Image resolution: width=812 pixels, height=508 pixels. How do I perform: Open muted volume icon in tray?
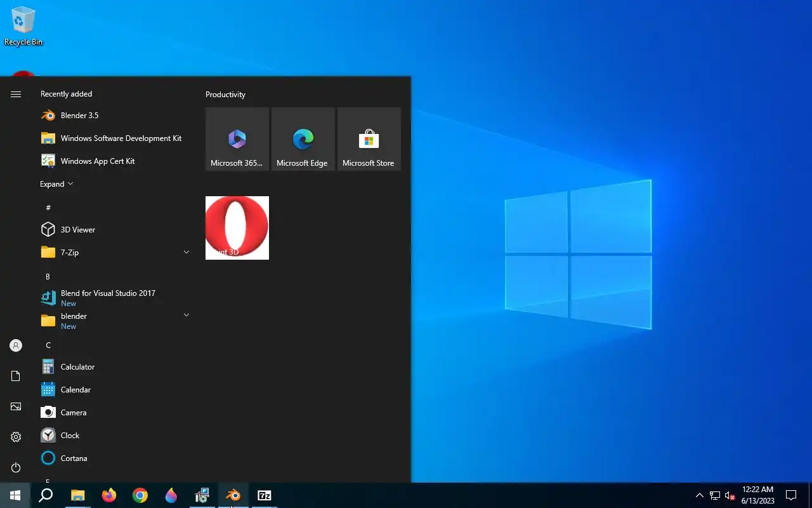tap(730, 495)
